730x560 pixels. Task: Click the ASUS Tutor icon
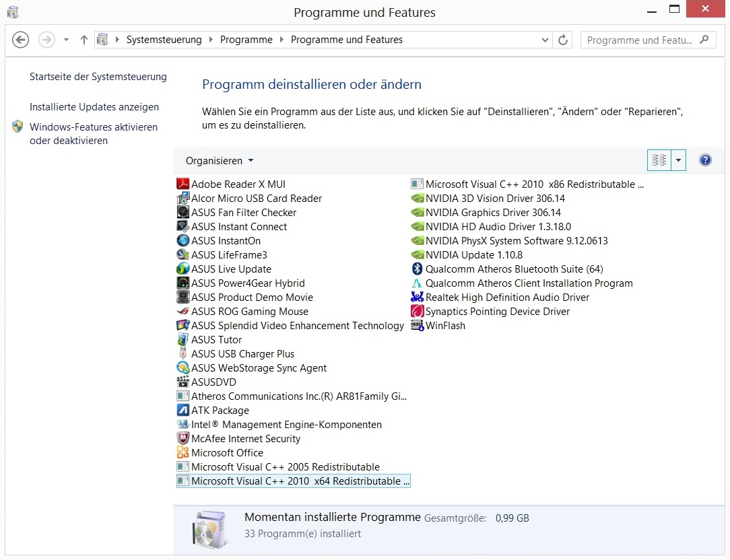click(x=183, y=339)
